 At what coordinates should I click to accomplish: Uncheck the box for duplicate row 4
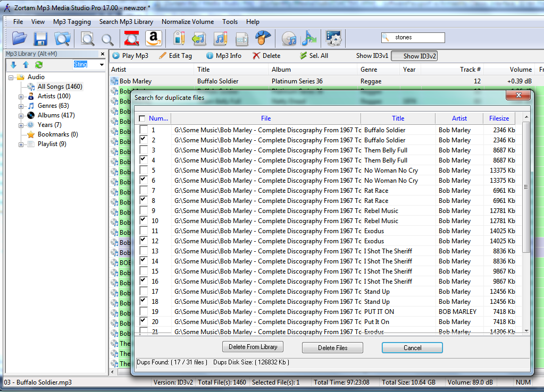[x=143, y=160]
